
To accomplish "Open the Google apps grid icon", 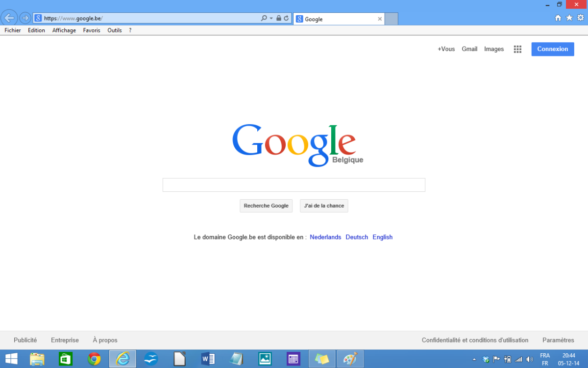I will coord(517,49).
